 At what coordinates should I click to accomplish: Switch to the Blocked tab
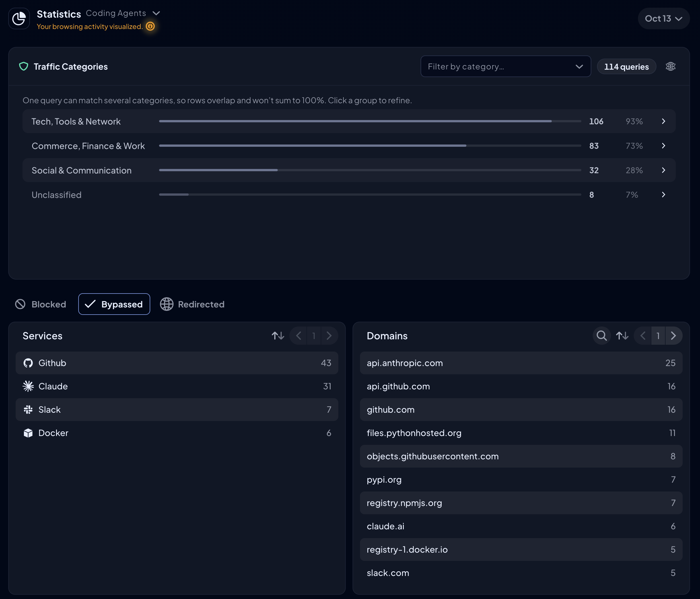click(x=41, y=304)
